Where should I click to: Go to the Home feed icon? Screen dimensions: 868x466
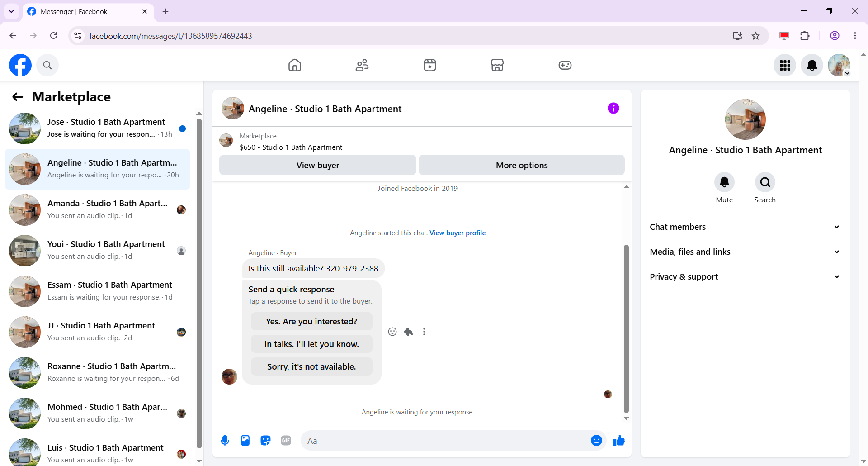295,65
